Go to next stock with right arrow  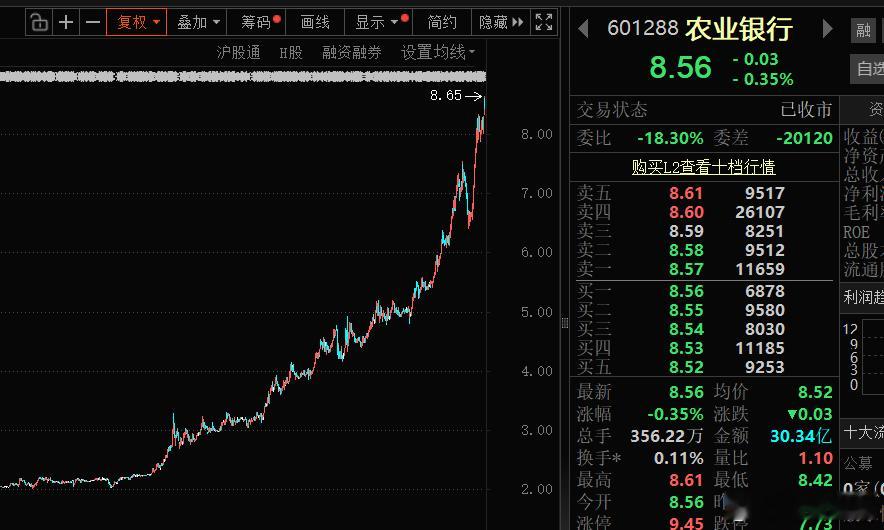[x=827, y=28]
